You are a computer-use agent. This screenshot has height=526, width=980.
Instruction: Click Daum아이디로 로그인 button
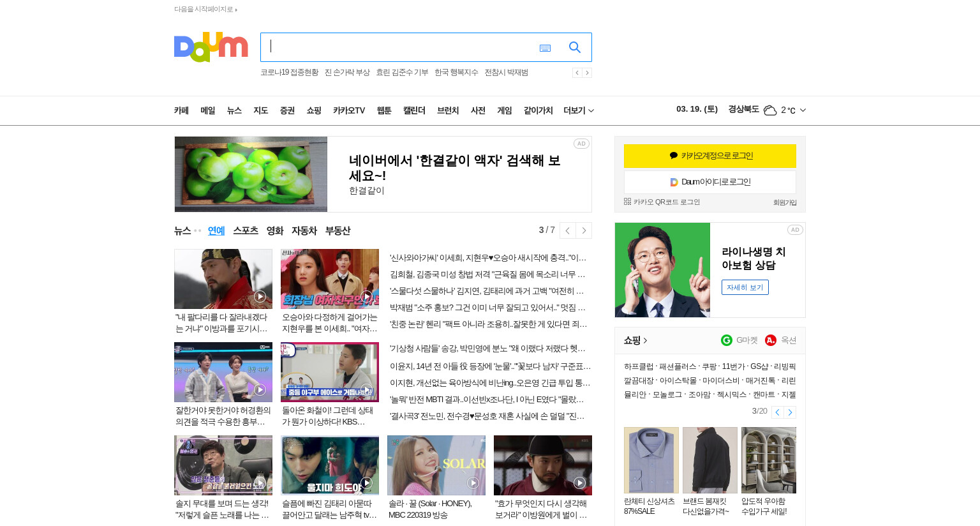coord(710,182)
